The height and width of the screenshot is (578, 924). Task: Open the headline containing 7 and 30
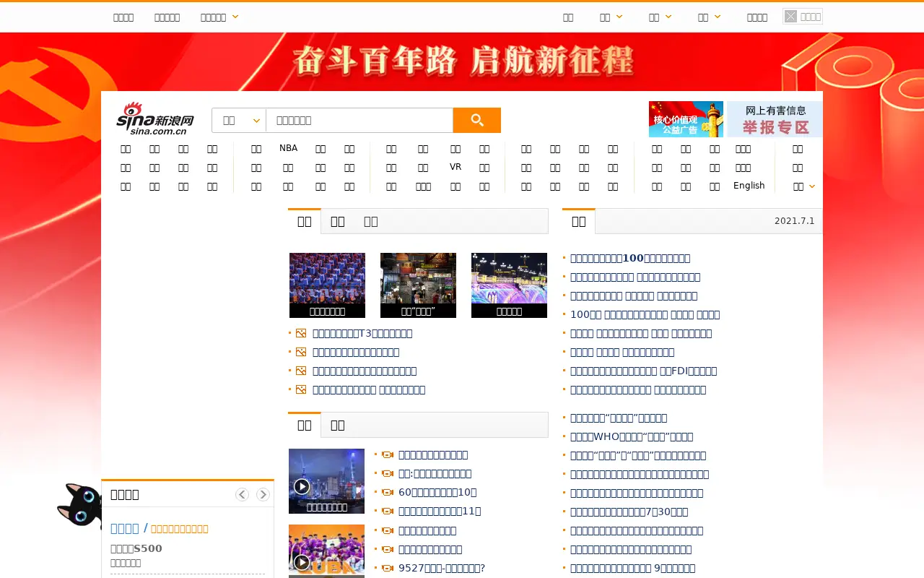tap(629, 512)
